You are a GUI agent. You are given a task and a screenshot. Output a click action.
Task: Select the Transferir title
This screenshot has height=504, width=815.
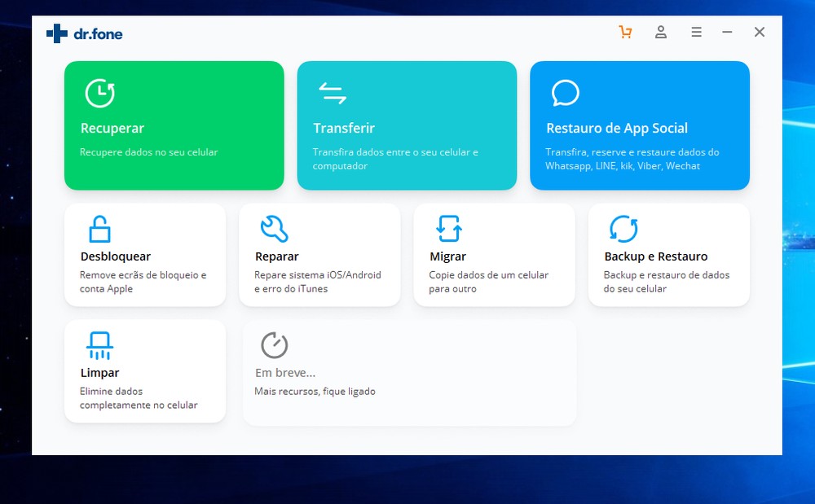coord(344,129)
